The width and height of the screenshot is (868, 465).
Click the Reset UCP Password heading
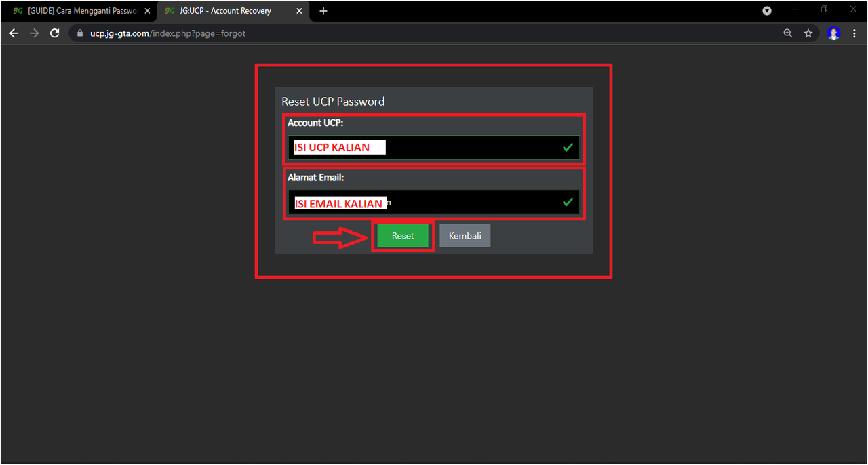coord(333,102)
